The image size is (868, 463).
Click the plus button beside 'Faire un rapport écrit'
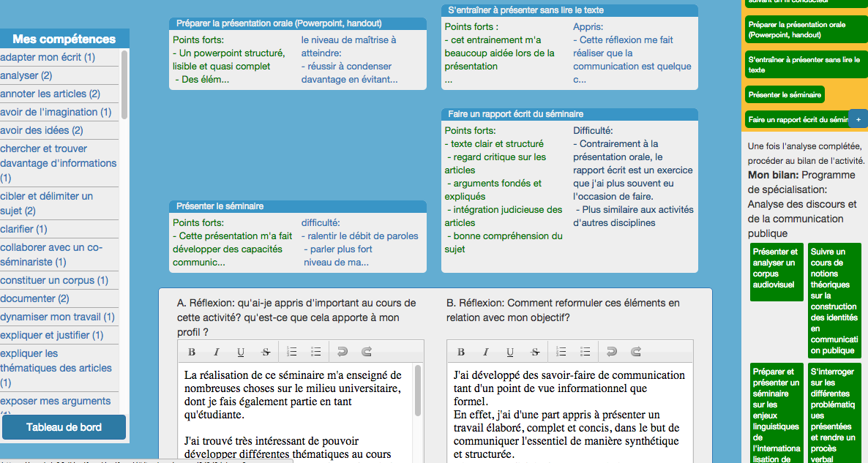pyautogui.click(x=858, y=119)
